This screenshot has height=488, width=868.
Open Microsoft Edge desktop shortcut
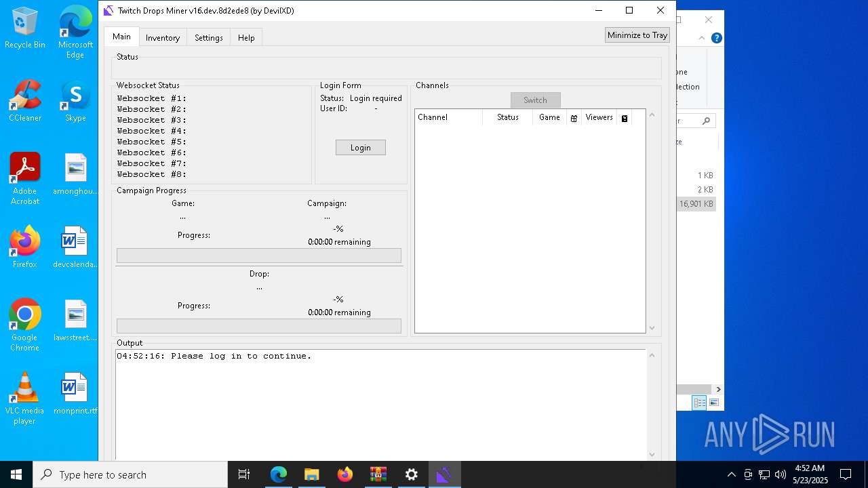pos(75,33)
